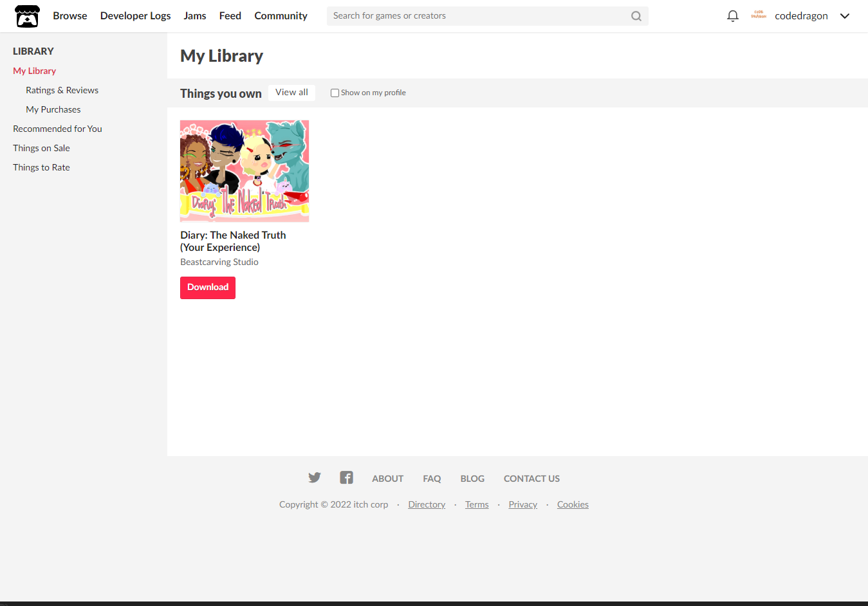Viewport: 868px width, 606px height.
Task: Open FAQ in the footer
Action: 432,479
